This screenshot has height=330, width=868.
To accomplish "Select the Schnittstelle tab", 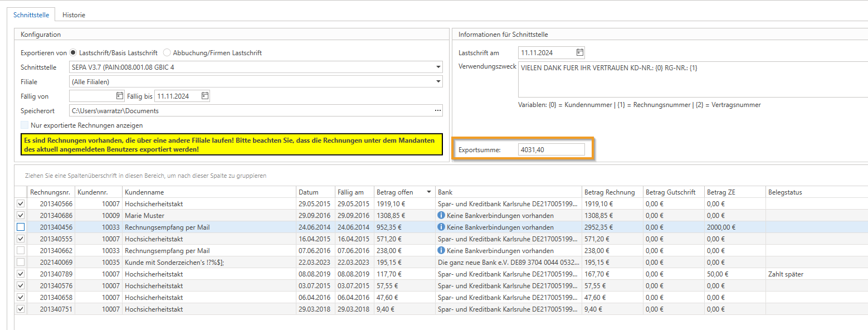I will coord(31,15).
